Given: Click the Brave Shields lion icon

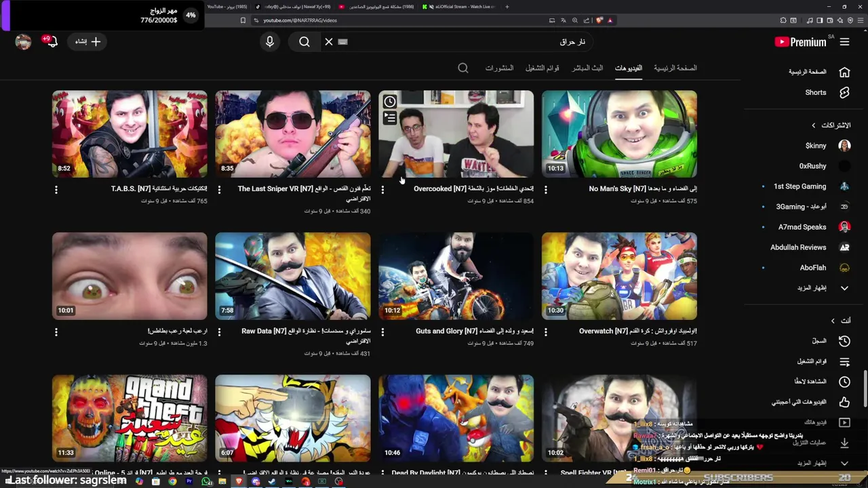Looking at the screenshot, I should (599, 20).
